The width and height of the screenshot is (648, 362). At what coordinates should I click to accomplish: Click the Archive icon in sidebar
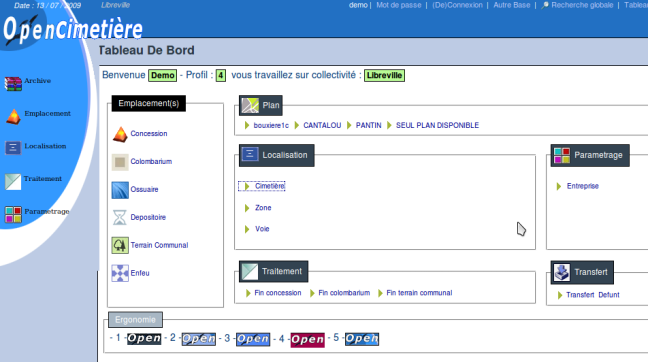click(13, 83)
